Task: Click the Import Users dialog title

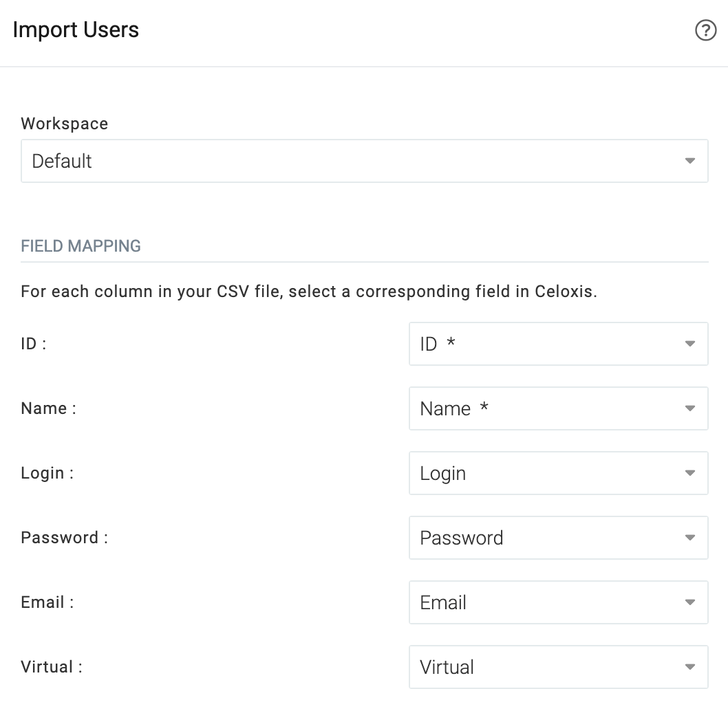Action: pos(76,30)
